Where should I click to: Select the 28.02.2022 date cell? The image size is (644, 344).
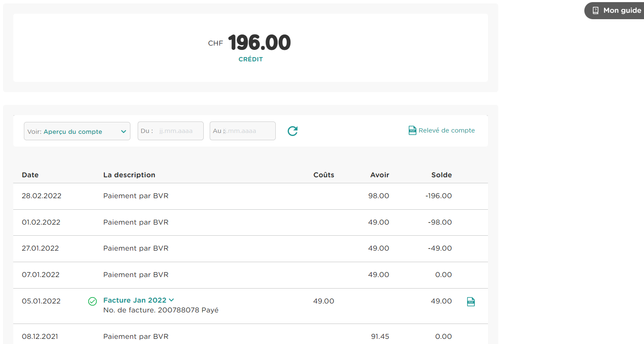click(x=42, y=196)
